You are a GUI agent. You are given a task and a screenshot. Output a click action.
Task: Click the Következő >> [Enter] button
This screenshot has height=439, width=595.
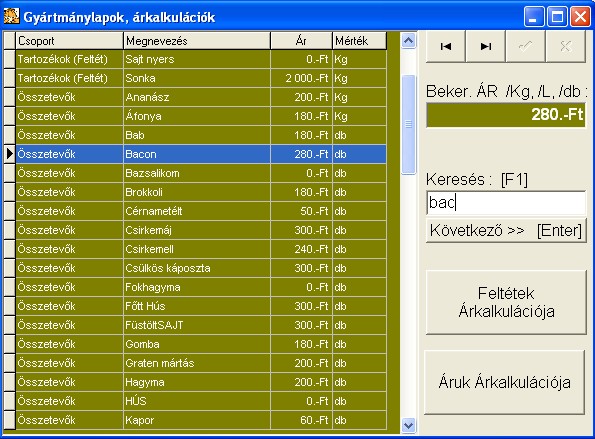[x=506, y=230]
